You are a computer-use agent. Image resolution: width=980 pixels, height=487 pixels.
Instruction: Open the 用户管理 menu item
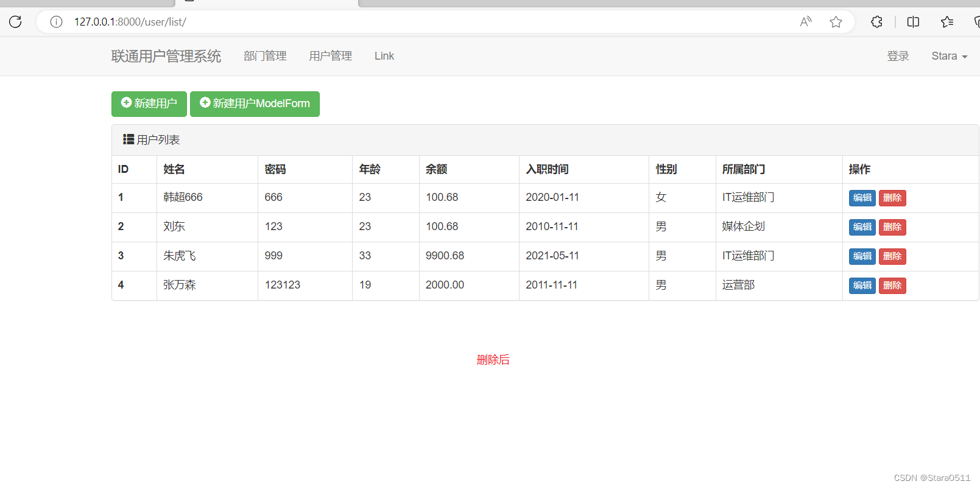pyautogui.click(x=331, y=56)
